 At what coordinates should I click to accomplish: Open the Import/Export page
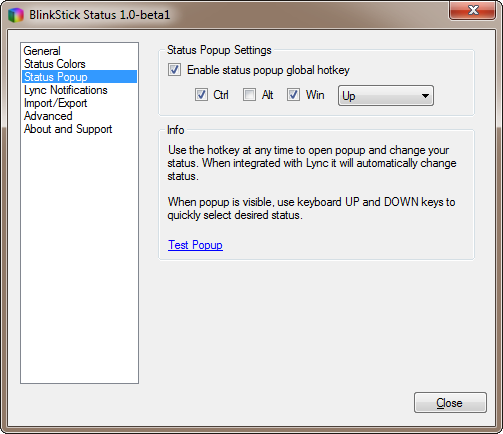coord(55,103)
